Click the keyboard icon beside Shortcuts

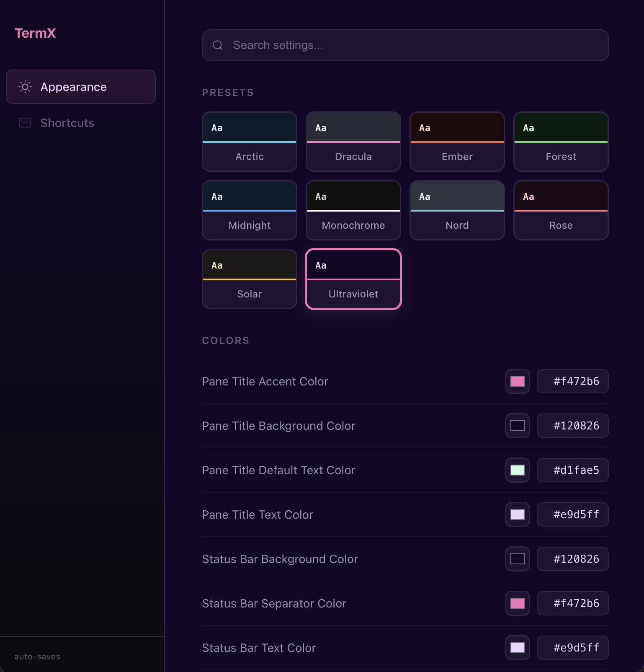click(x=25, y=123)
